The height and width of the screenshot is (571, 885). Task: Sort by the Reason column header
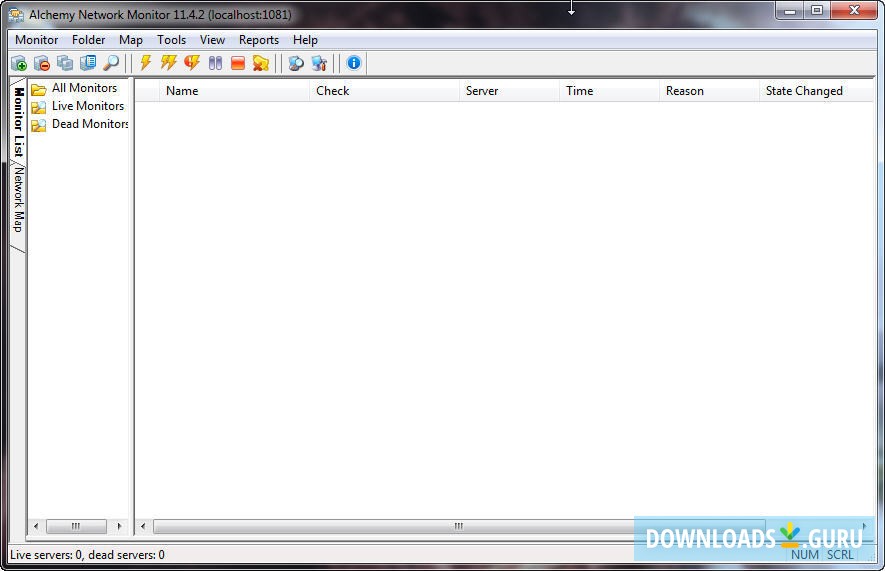(x=709, y=91)
